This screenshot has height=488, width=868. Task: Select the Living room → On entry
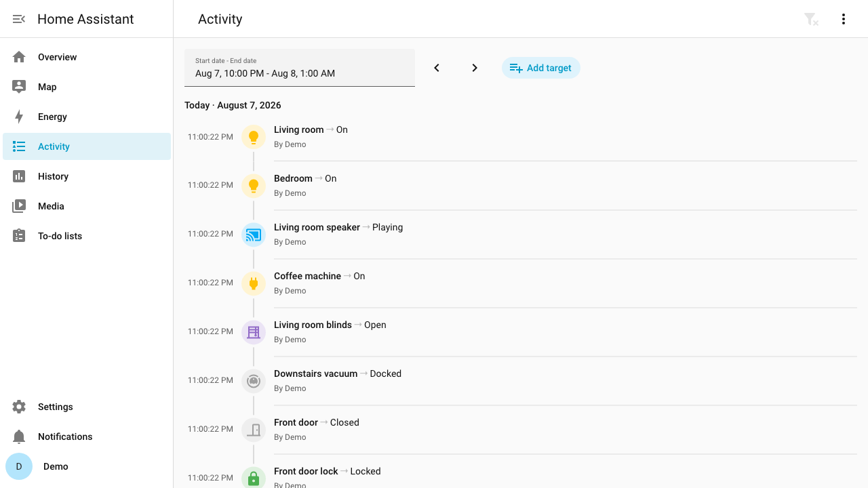click(521, 137)
